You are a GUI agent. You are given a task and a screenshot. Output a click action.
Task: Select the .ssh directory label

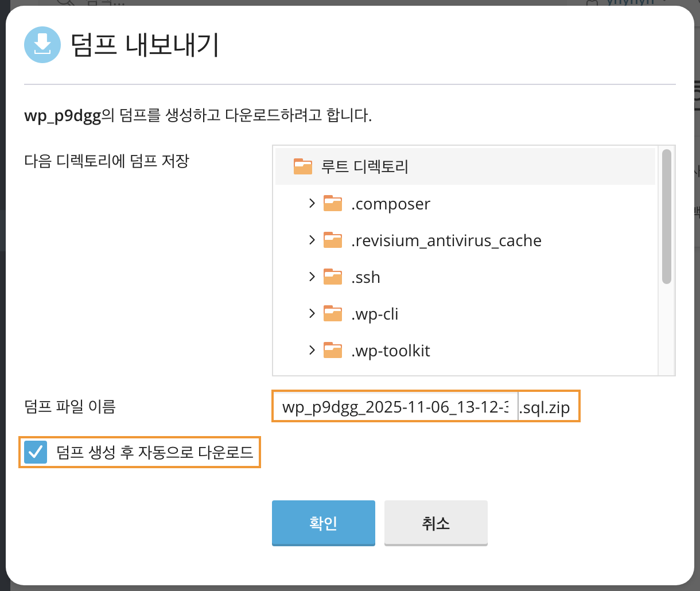click(x=365, y=277)
